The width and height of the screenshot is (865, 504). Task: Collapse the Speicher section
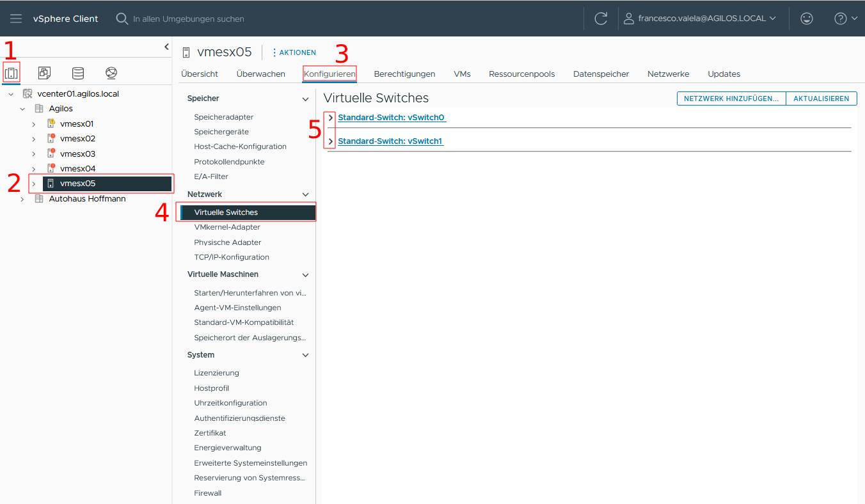(x=305, y=99)
